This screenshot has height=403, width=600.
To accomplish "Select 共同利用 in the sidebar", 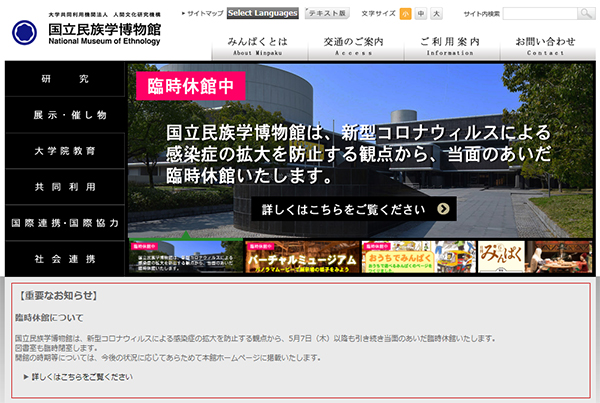I will [x=65, y=187].
